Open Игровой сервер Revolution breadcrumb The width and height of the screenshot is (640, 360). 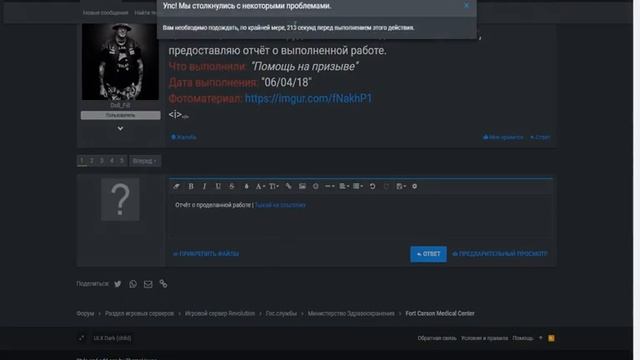pos(220,313)
